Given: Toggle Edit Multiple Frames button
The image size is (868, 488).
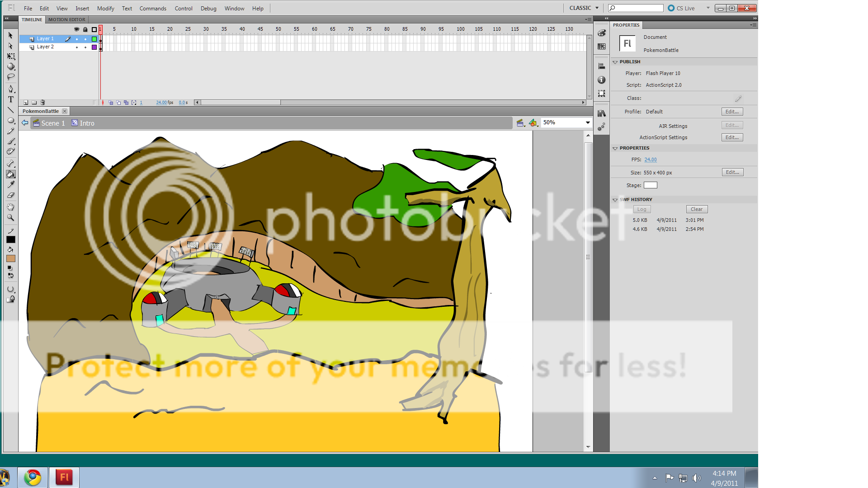Looking at the screenshot, I should 126,103.
